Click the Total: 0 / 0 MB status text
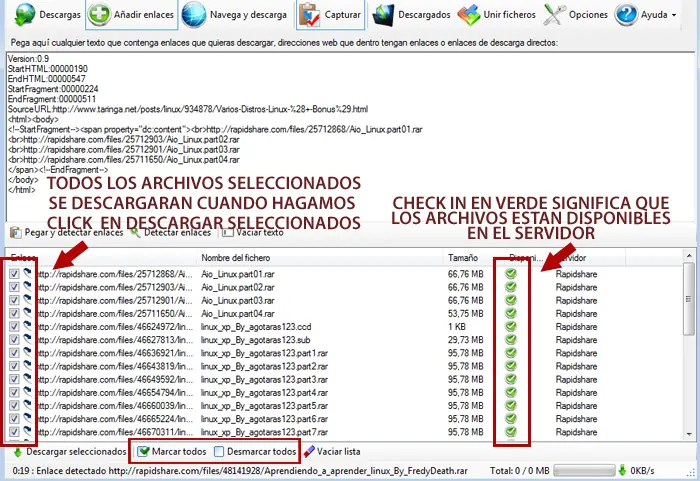700x481 pixels. [519, 470]
